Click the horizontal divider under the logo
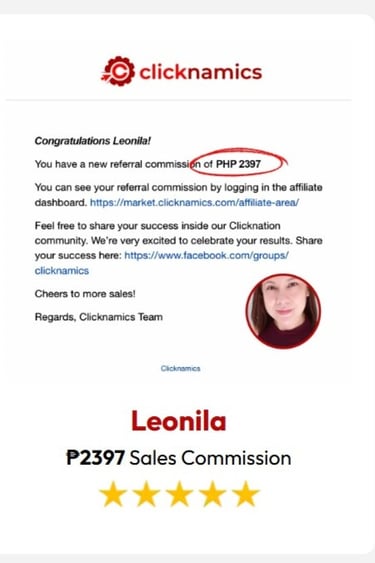 (x=179, y=100)
